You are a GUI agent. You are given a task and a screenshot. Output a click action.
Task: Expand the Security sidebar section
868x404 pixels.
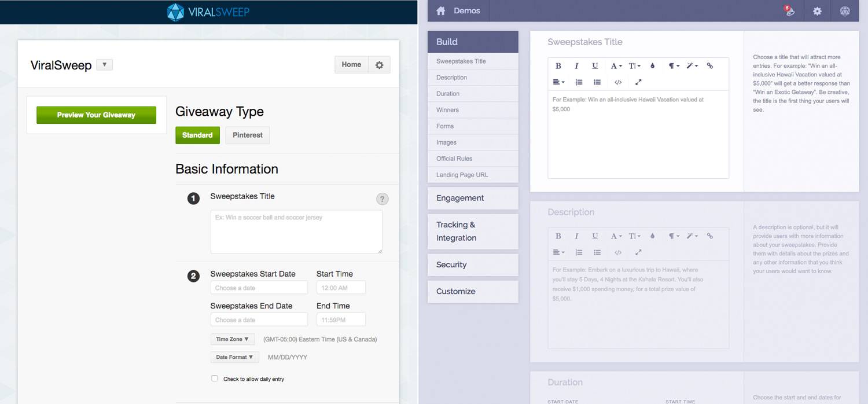(x=473, y=265)
